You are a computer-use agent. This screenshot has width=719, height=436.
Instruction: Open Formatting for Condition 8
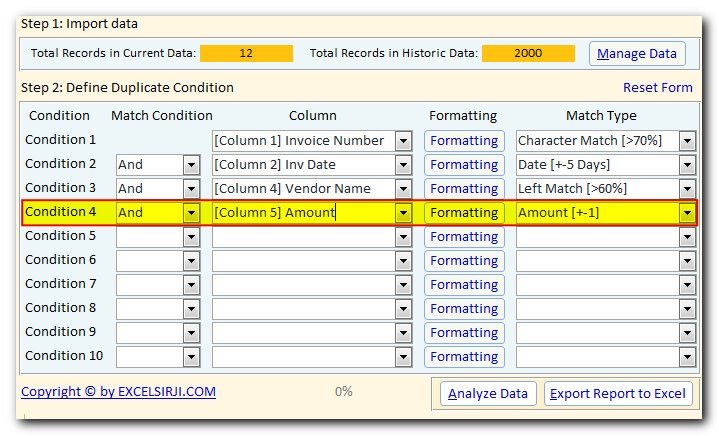pos(464,309)
